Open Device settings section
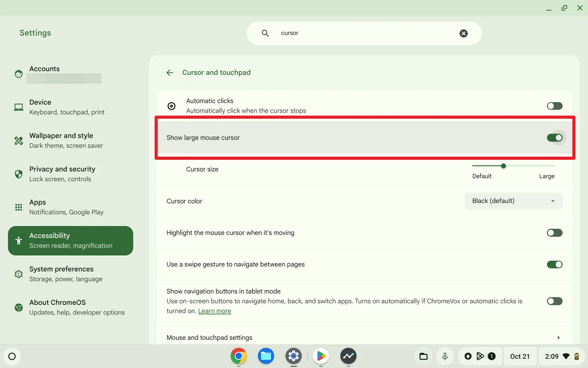 pos(71,107)
